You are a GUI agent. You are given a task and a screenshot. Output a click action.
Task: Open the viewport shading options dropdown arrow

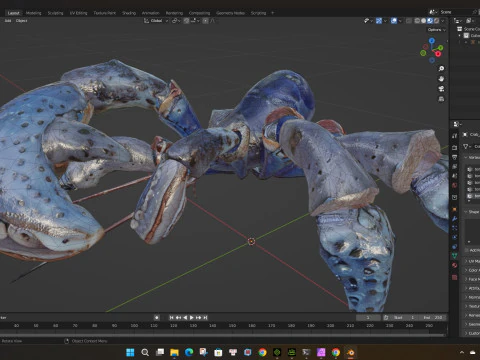click(443, 21)
